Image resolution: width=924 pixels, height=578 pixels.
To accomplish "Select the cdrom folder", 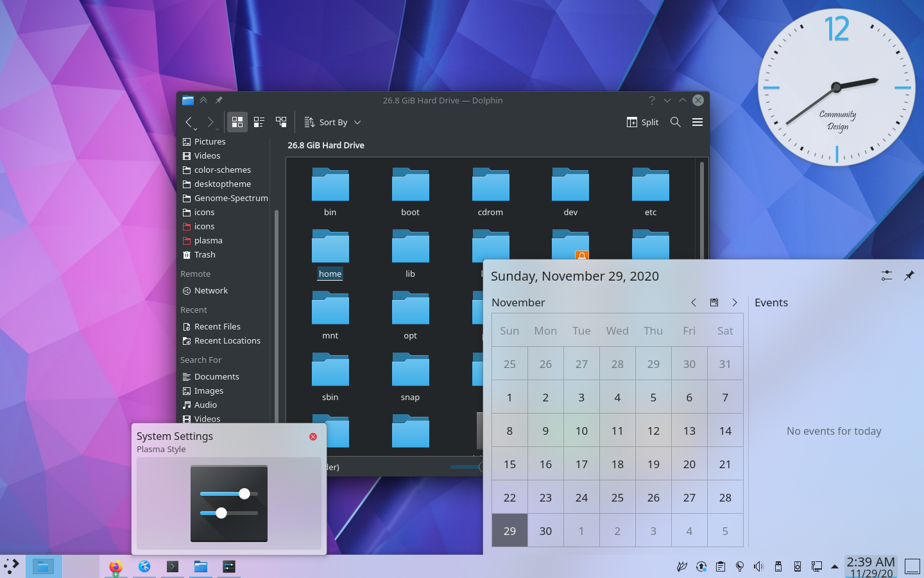I will click(x=491, y=191).
